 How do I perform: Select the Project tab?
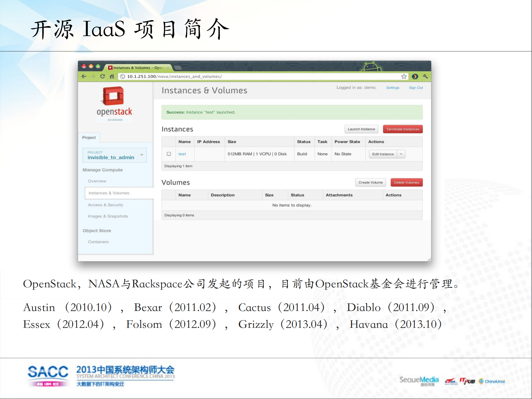click(x=89, y=137)
